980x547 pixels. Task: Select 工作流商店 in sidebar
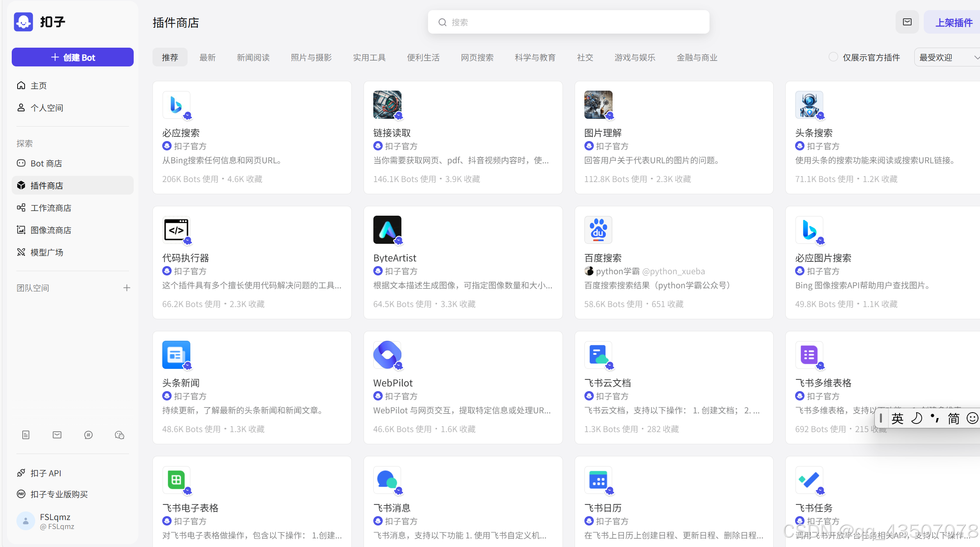click(x=51, y=208)
